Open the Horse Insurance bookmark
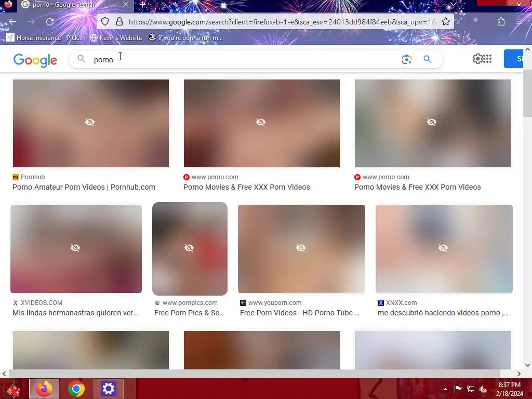Image resolution: width=532 pixels, height=399 pixels. coord(45,37)
